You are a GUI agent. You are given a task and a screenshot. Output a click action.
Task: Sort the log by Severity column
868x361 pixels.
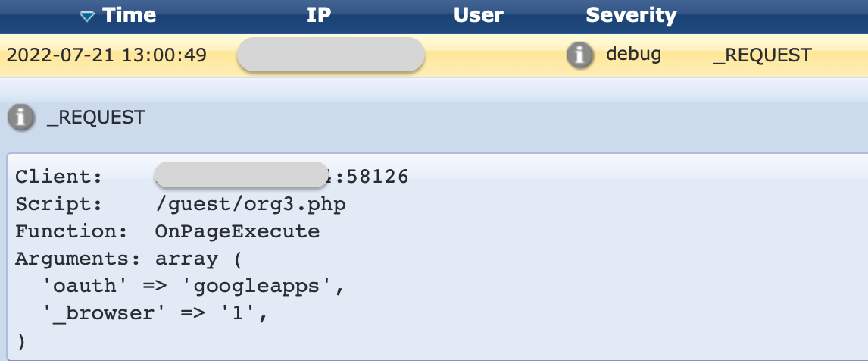[x=631, y=15]
